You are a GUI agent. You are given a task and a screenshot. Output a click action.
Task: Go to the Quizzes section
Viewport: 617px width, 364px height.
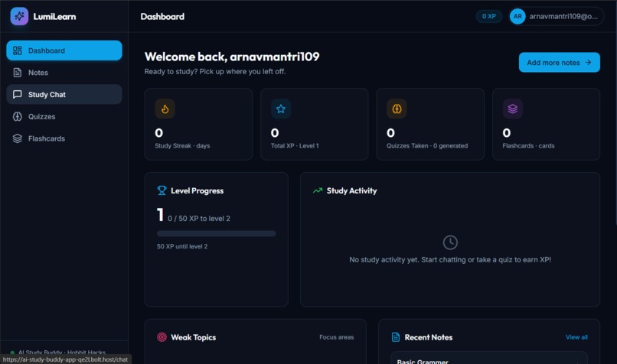pyautogui.click(x=64, y=116)
